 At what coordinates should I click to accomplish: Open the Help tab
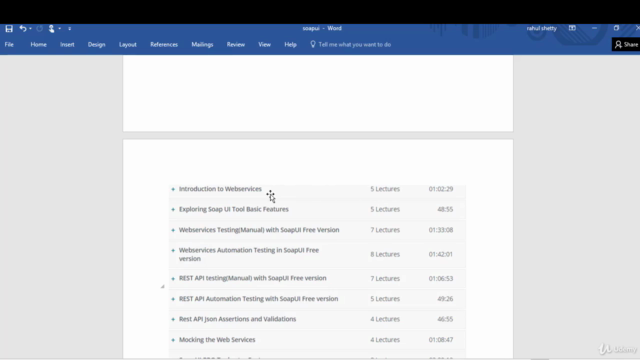(290, 44)
